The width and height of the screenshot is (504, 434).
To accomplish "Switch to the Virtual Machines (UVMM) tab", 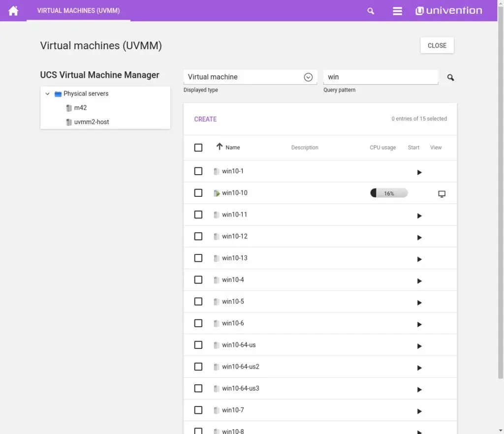I will 78,11.
